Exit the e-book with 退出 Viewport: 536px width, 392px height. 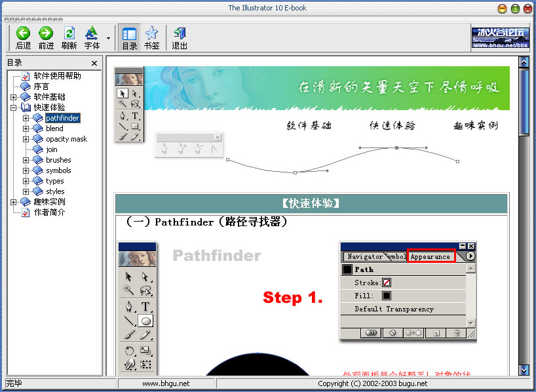(180, 38)
